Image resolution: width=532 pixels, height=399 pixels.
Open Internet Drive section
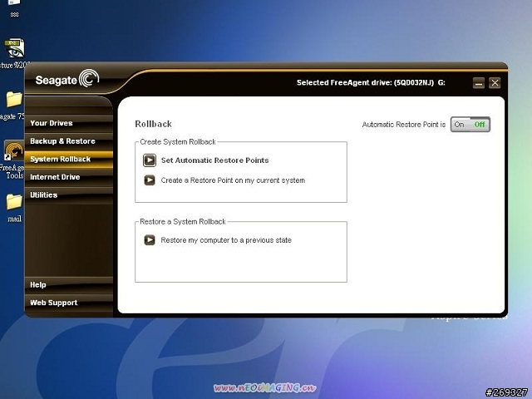68,177
